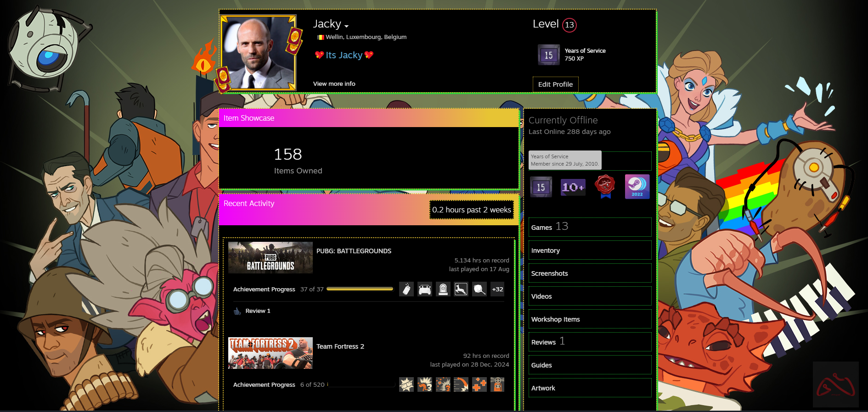Open the Team Fortress 2 game thumbnail
This screenshot has width=868, height=412.
coord(270,353)
